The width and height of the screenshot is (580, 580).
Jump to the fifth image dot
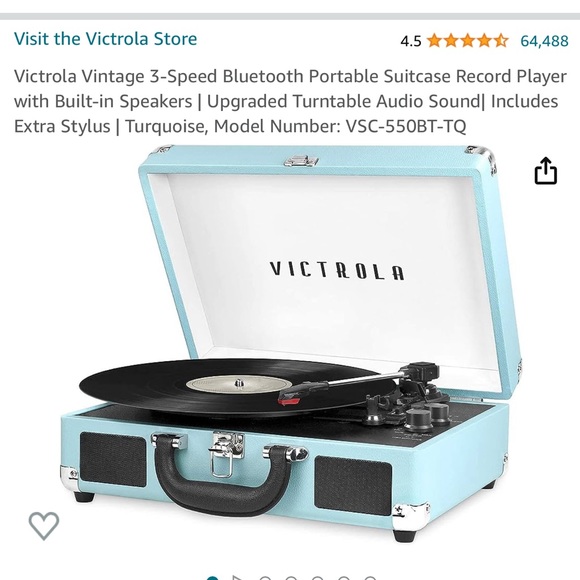tap(317, 578)
